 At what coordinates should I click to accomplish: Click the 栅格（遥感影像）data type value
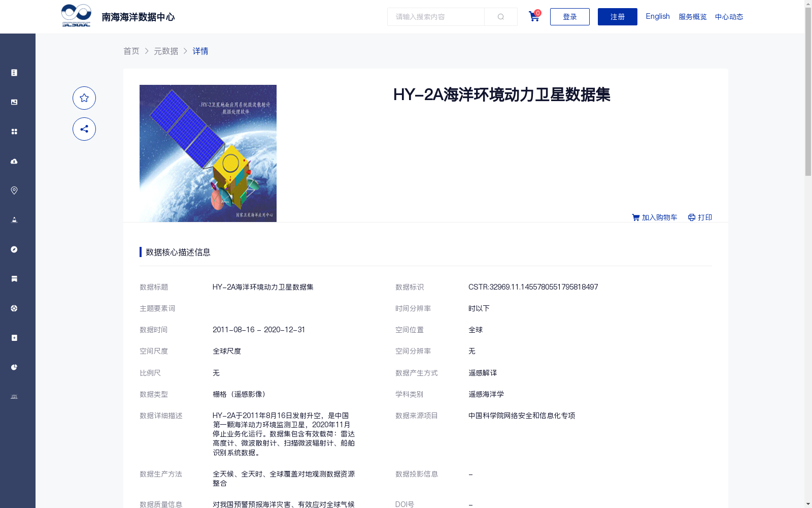coord(241,394)
